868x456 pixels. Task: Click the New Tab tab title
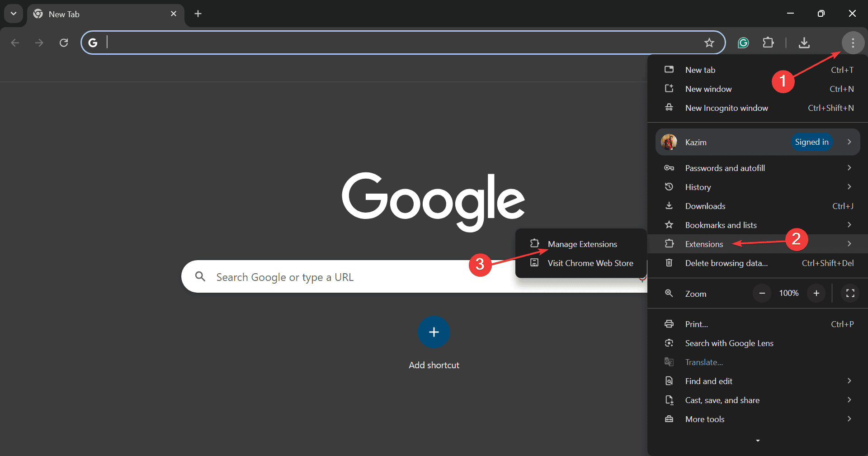coord(64,14)
